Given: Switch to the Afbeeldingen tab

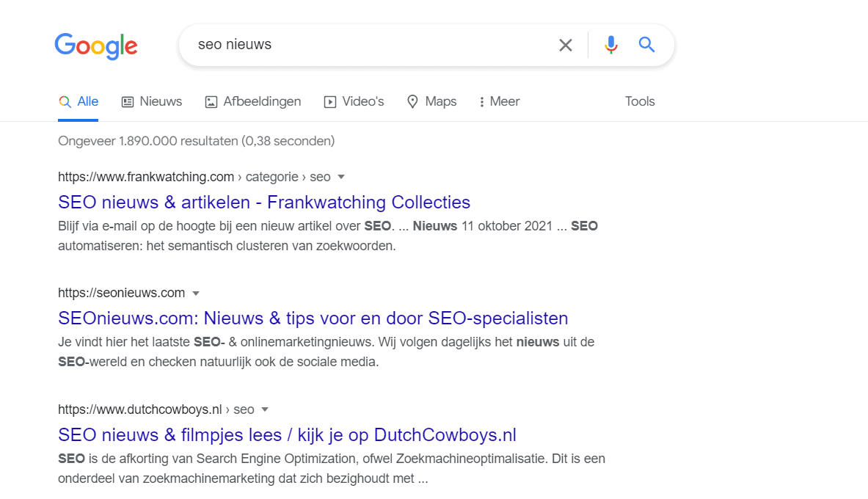Looking at the screenshot, I should [x=253, y=102].
